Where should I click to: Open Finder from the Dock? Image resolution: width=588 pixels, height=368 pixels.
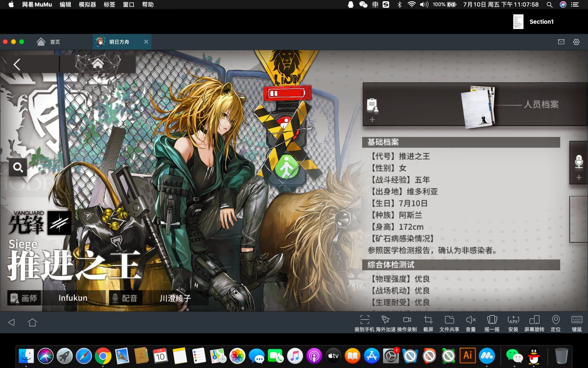coord(27,356)
